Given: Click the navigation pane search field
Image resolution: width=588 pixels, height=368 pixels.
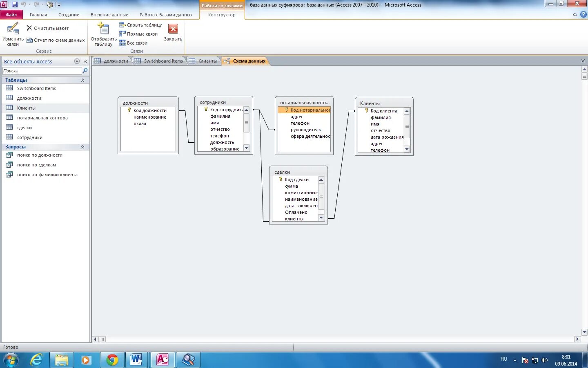Looking at the screenshot, I should coord(42,71).
